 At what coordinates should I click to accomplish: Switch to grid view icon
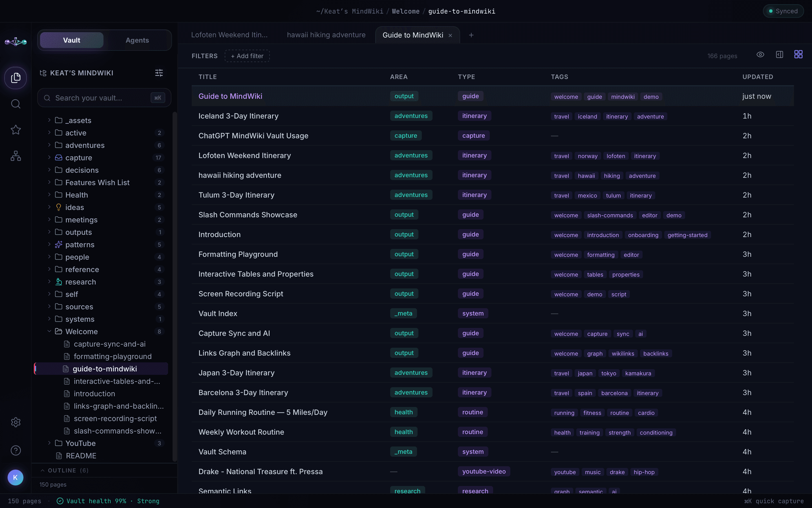pyautogui.click(x=798, y=54)
